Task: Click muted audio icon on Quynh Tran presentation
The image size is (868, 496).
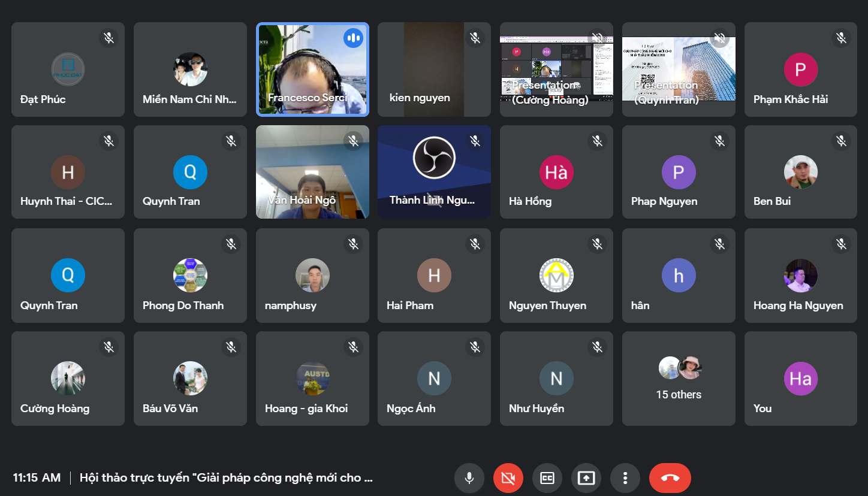Action: coord(719,38)
